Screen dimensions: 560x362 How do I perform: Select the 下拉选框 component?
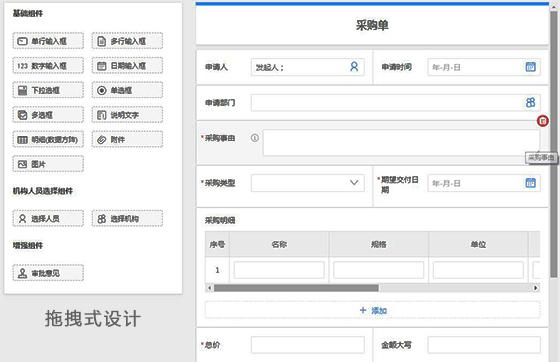[x=48, y=90]
